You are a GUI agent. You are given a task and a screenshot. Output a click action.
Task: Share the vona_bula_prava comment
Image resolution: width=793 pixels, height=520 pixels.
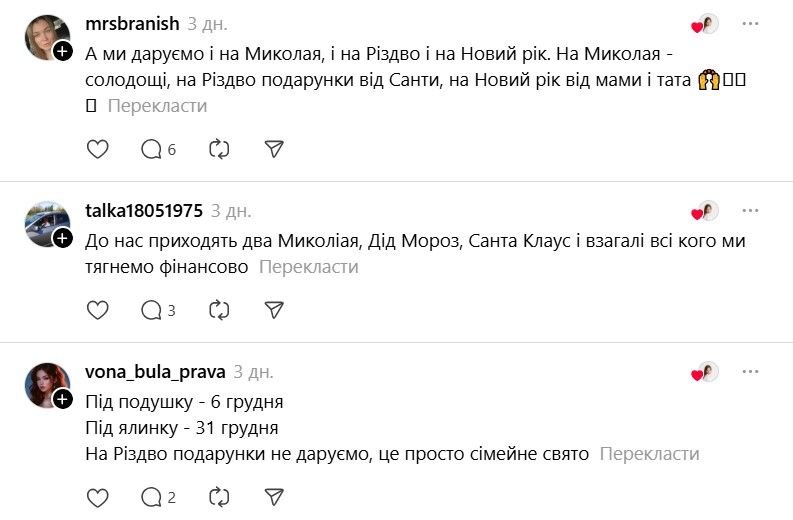coord(274,497)
